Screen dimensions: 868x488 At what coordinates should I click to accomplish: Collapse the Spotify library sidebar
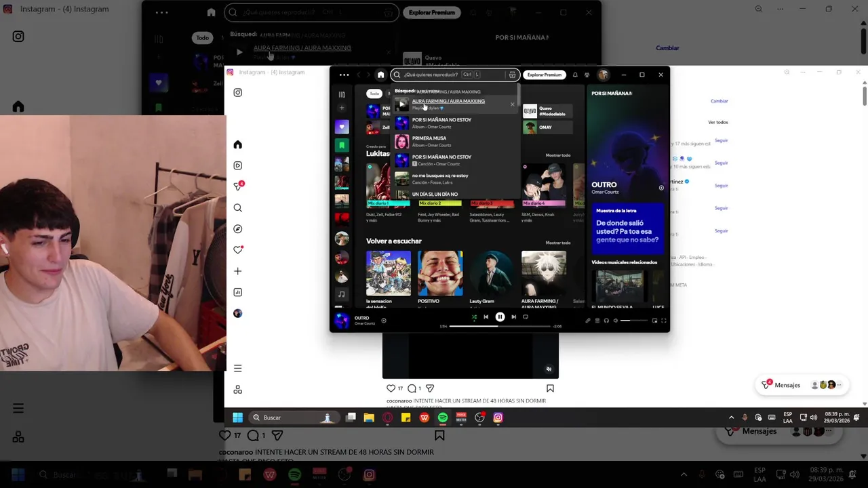(x=342, y=94)
